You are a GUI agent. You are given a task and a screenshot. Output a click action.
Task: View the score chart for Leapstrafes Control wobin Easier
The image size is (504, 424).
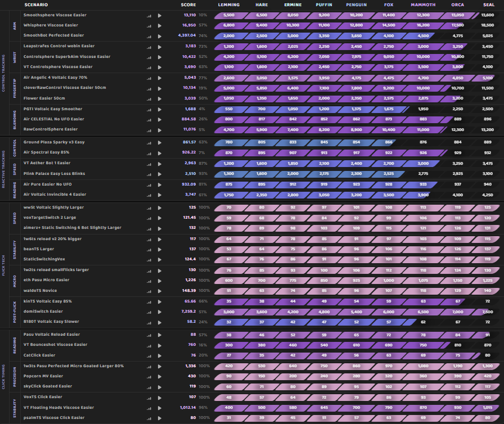coord(149,47)
